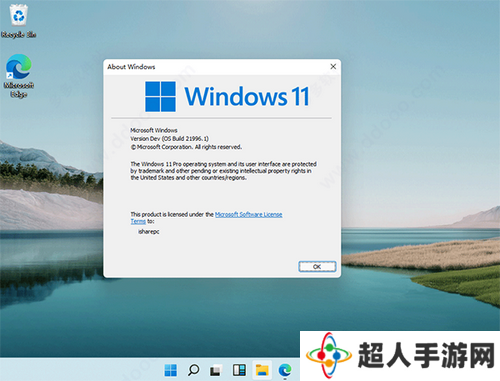500x381 pixels.
Task: Open the Recycle Bin desktop icon
Action: coord(19,22)
